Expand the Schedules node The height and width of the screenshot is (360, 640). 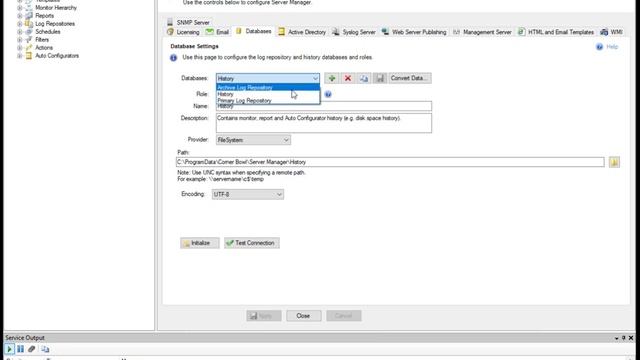[19, 31]
